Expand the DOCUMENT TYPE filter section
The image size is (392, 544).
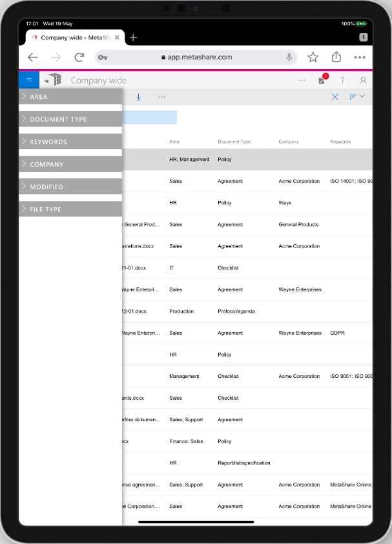70,119
